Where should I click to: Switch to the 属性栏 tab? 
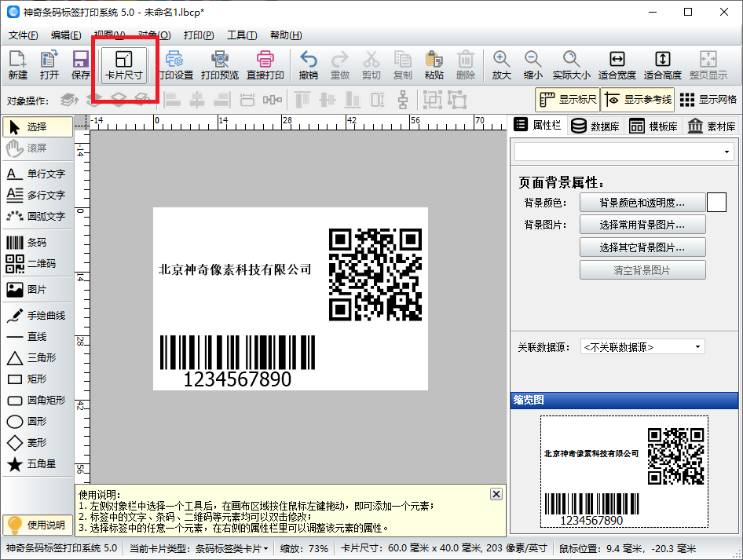pos(538,125)
